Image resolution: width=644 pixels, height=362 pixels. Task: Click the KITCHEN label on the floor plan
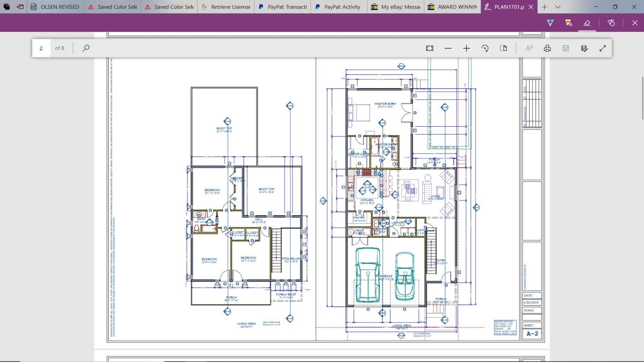click(367, 200)
